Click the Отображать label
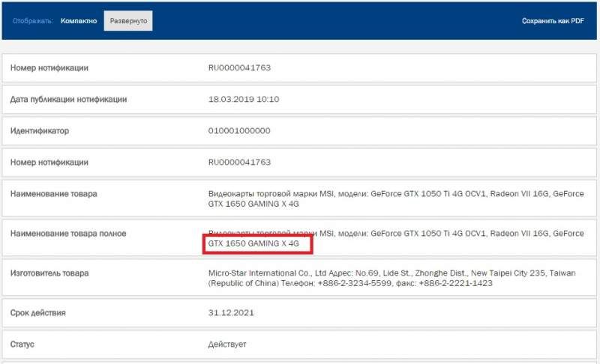The width and height of the screenshot is (600, 364). [32, 21]
